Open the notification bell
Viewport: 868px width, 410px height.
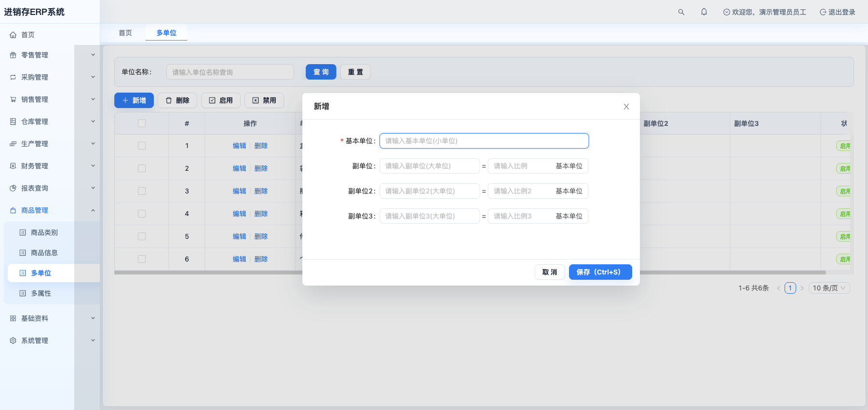[x=704, y=12]
